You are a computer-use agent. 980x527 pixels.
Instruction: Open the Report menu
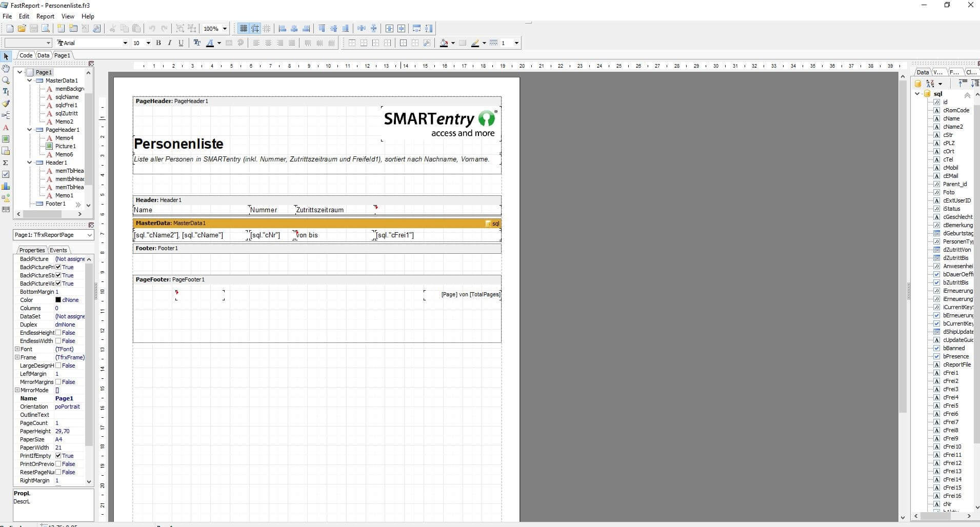pos(45,16)
